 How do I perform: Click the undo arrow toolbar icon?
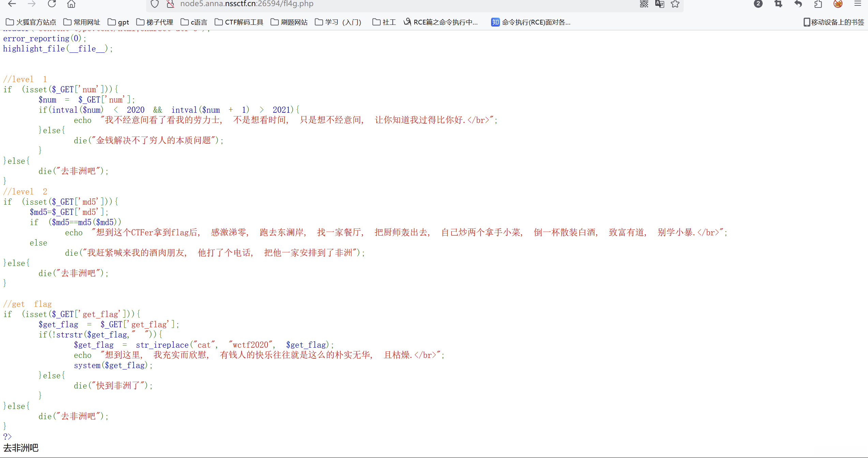[798, 4]
